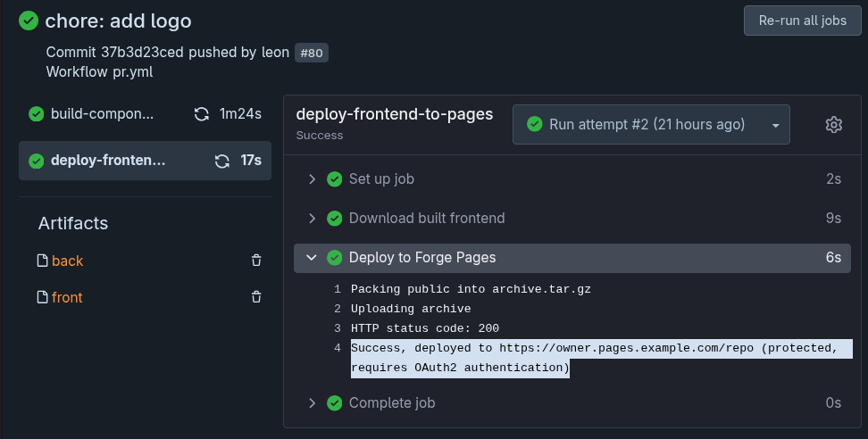Expand the Set up job step
Viewport: 868px width, 439px height.
[x=312, y=178]
